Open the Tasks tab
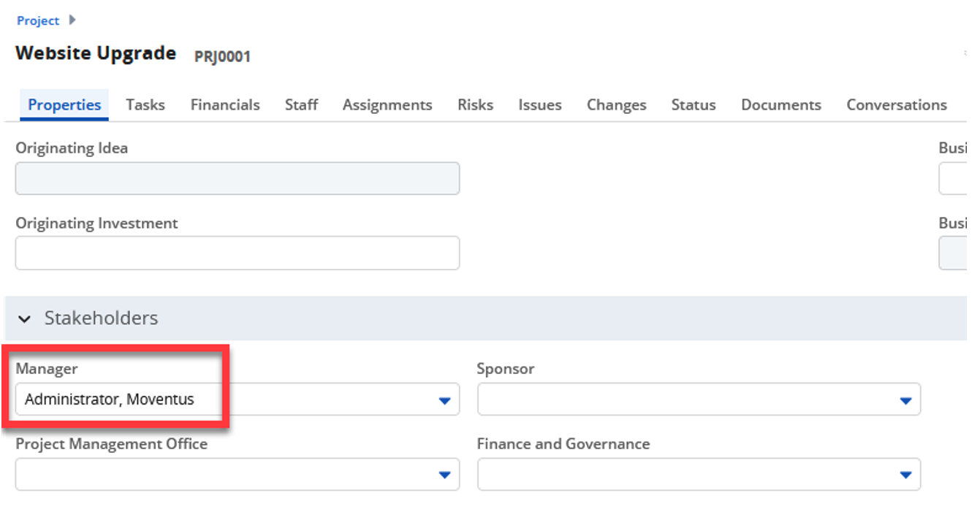Viewport: 980px width, 512px height. [145, 104]
